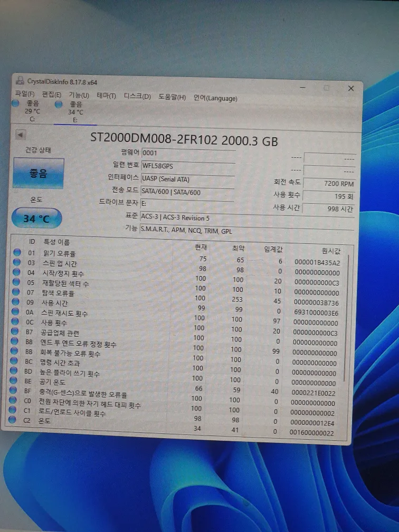
Task: Click the status dot for 회복 불가능 오류 횟수
Action: [x=14, y=350]
